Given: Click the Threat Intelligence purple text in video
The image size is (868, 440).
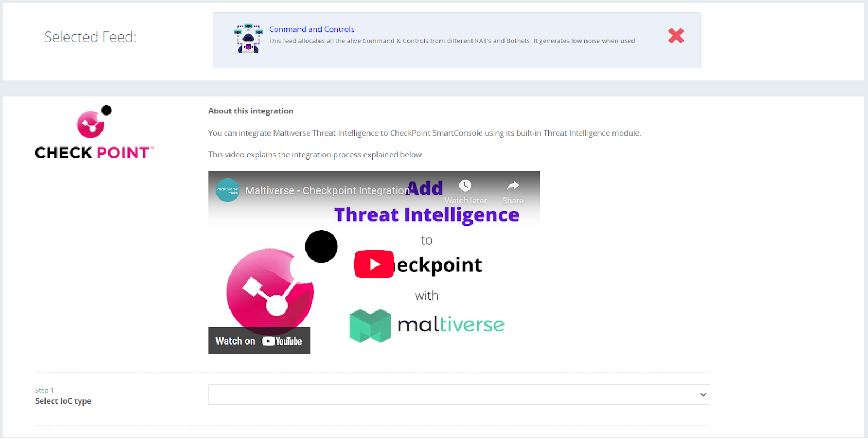Looking at the screenshot, I should point(427,215).
